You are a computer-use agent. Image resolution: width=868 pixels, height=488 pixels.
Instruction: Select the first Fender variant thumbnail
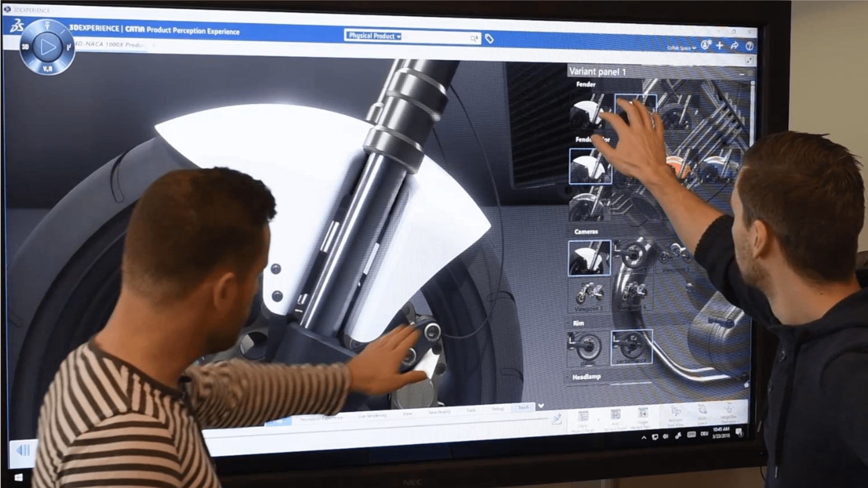click(589, 111)
